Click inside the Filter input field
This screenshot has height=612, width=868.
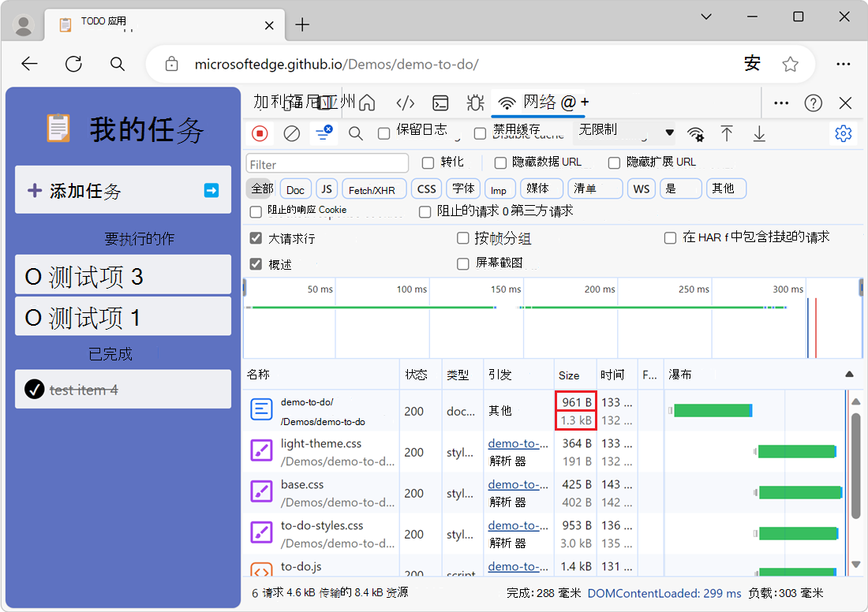(x=326, y=162)
